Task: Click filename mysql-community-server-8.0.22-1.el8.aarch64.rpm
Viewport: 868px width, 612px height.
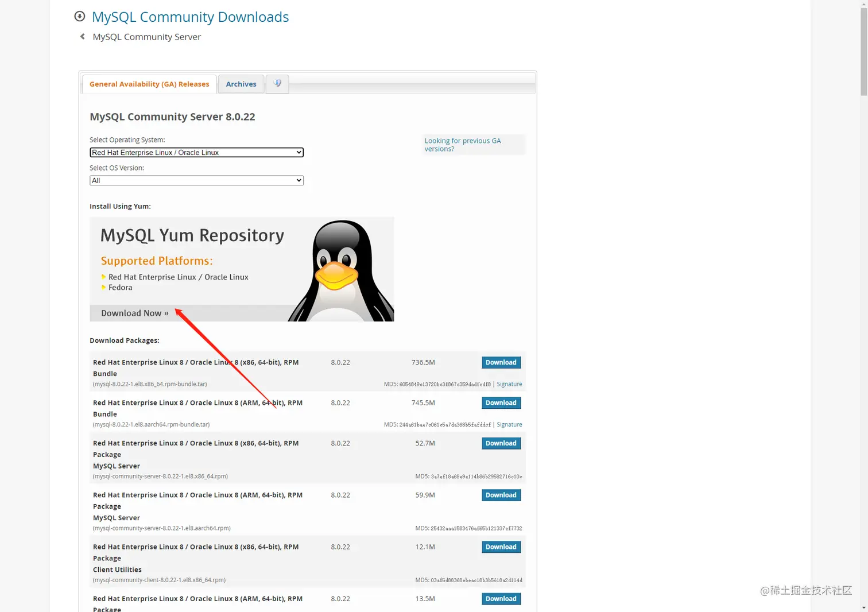Action: (x=162, y=528)
